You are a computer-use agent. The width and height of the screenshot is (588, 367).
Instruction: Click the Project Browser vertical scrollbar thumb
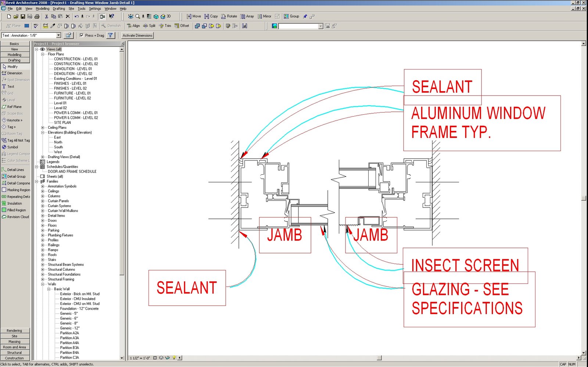pyautogui.click(x=122, y=163)
